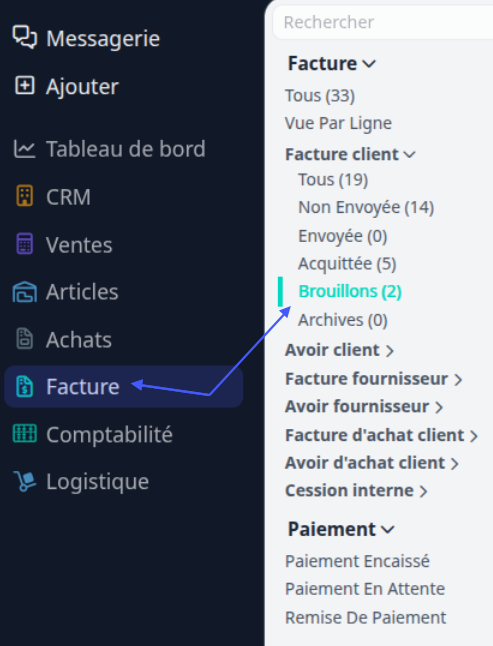This screenshot has height=646, width=493.
Task: Click the Facture invoice icon in sidebar
Action: click(25, 386)
